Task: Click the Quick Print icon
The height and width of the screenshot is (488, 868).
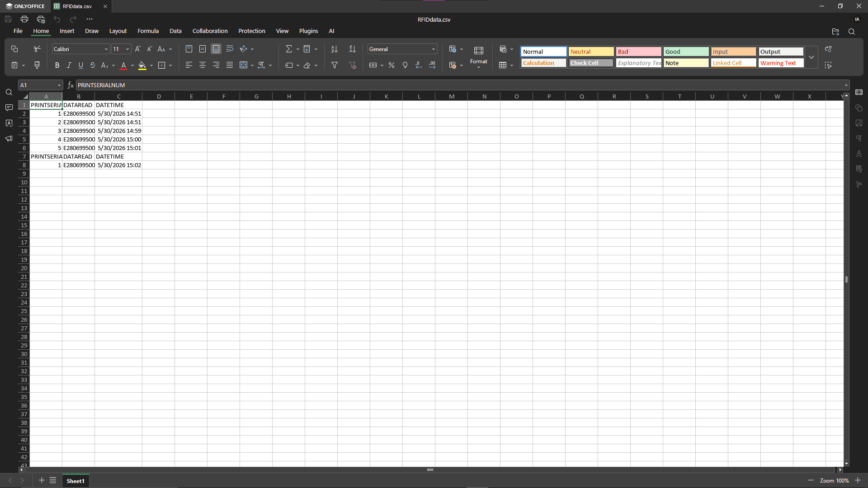Action: [41, 19]
